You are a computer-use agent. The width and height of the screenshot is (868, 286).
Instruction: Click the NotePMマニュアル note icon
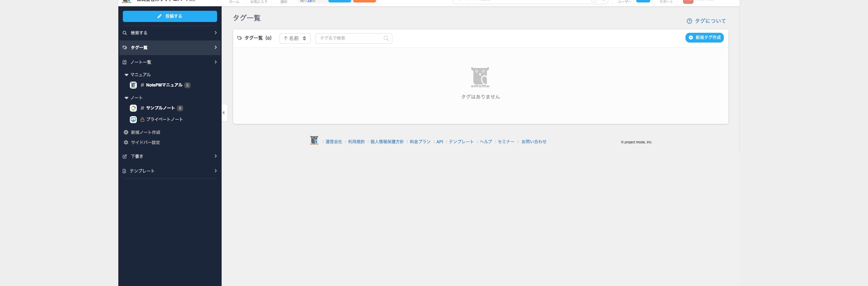coord(133,85)
